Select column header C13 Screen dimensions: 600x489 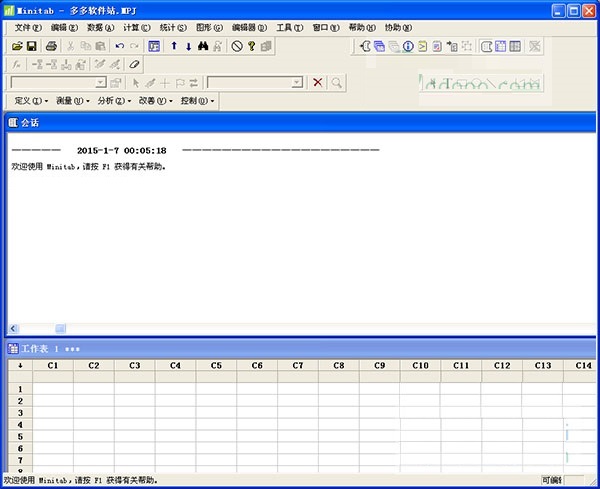click(543, 365)
